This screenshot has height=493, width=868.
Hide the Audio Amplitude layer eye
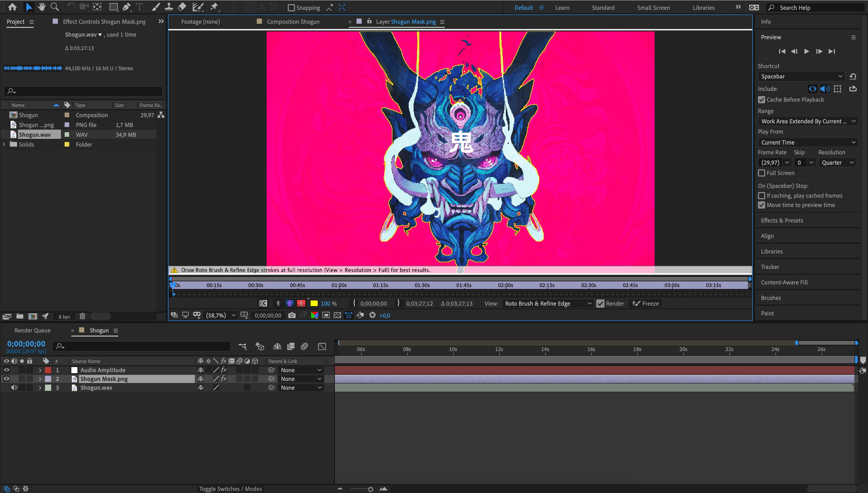6,370
